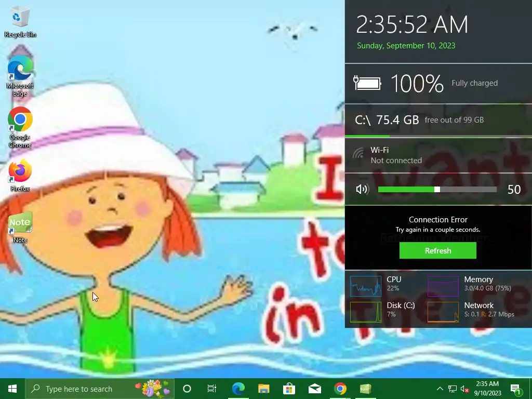
Task: Click the free out of 99 GB label
Action: click(x=454, y=120)
